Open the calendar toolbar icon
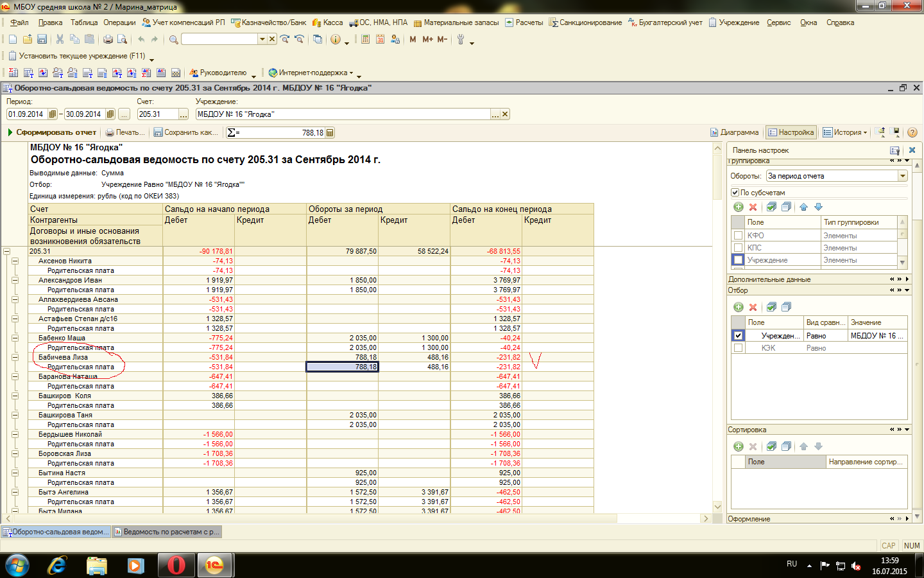Screen dimensions: 924x578 (x=380, y=39)
